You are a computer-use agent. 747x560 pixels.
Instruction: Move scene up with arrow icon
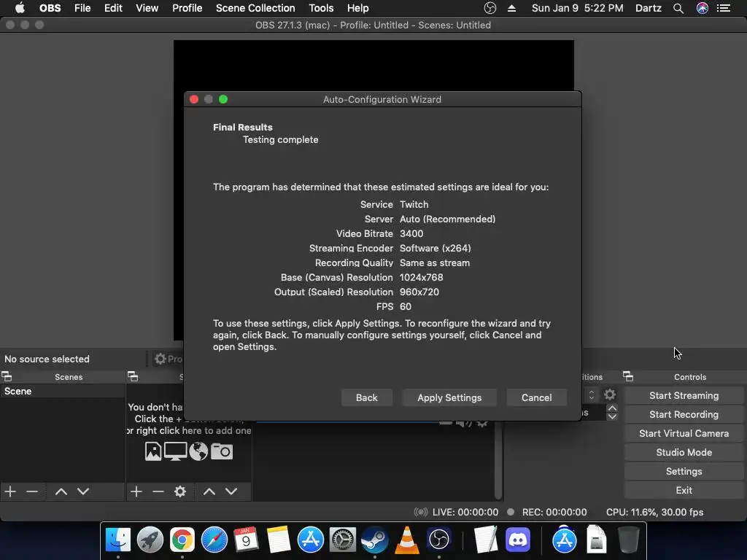(61, 491)
